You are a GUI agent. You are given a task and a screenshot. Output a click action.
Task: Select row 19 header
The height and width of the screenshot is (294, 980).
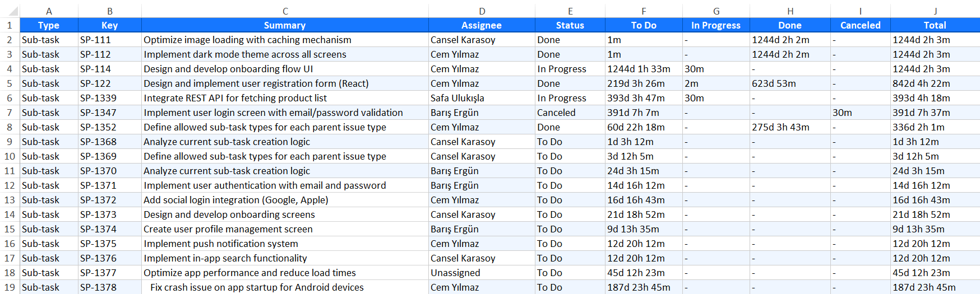click(x=10, y=287)
